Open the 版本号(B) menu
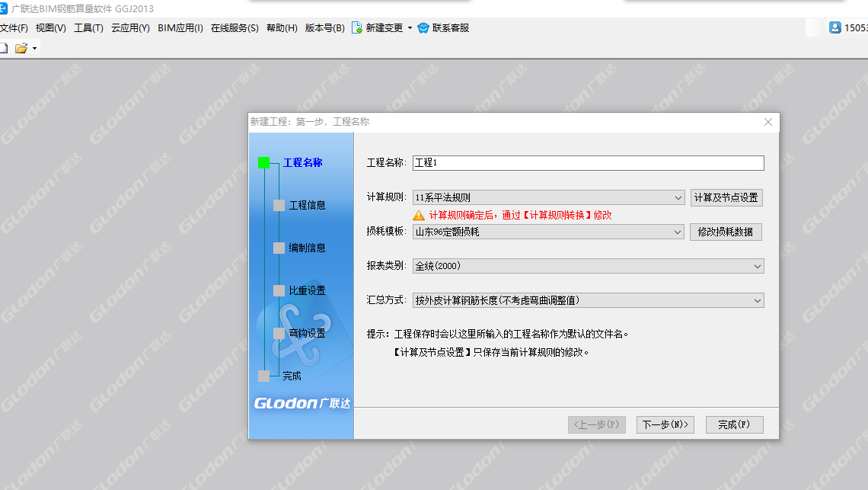The height and width of the screenshot is (490, 868). [325, 27]
